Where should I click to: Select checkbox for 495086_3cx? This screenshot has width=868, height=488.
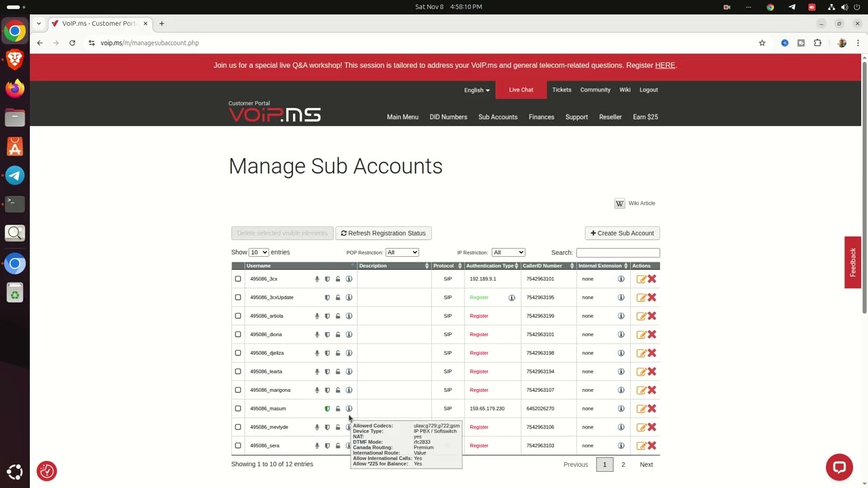click(x=238, y=279)
